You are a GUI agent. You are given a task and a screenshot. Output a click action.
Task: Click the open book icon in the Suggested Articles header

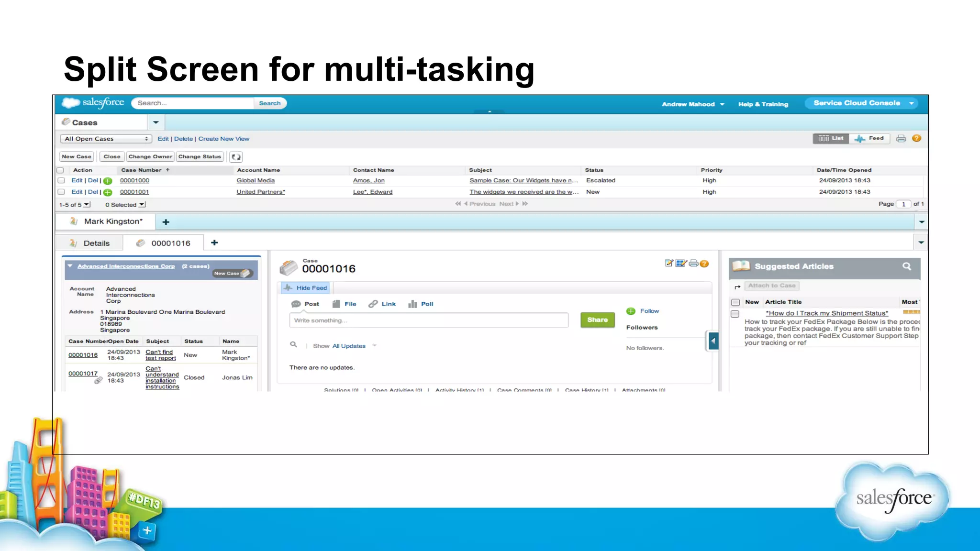[x=741, y=266]
